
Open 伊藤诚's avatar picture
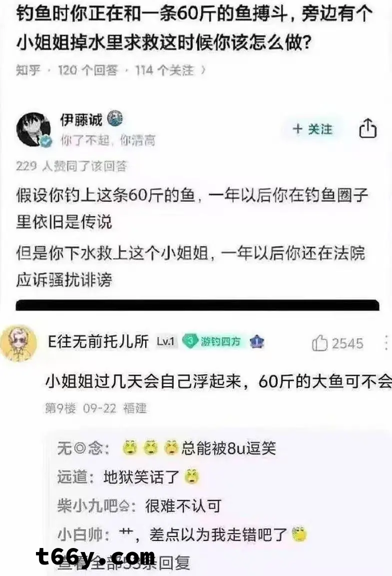tap(34, 130)
